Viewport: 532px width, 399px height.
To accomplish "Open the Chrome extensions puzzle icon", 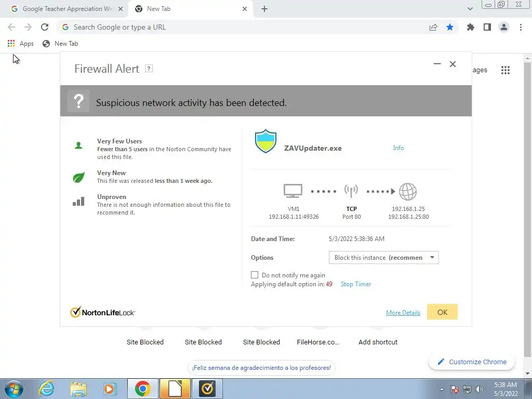I will (471, 27).
